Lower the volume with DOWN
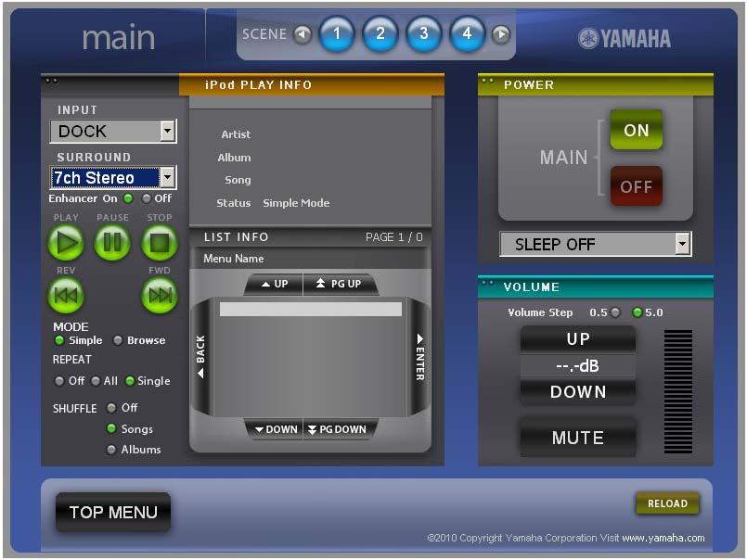 point(578,392)
